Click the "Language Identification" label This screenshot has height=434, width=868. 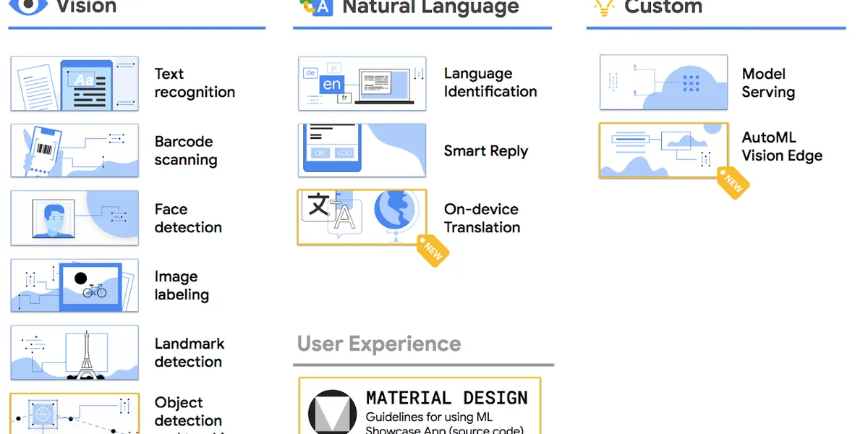point(490,82)
